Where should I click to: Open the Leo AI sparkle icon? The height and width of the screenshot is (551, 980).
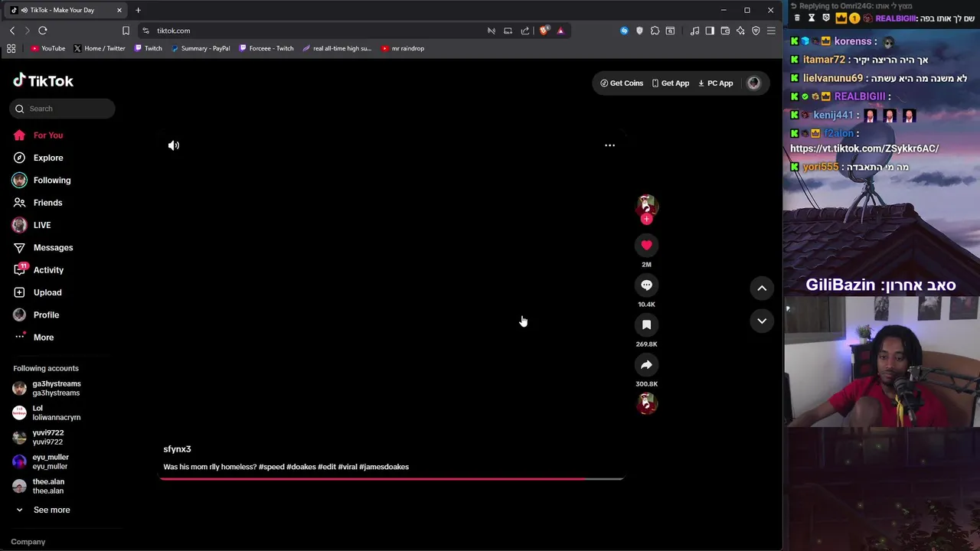point(740,31)
